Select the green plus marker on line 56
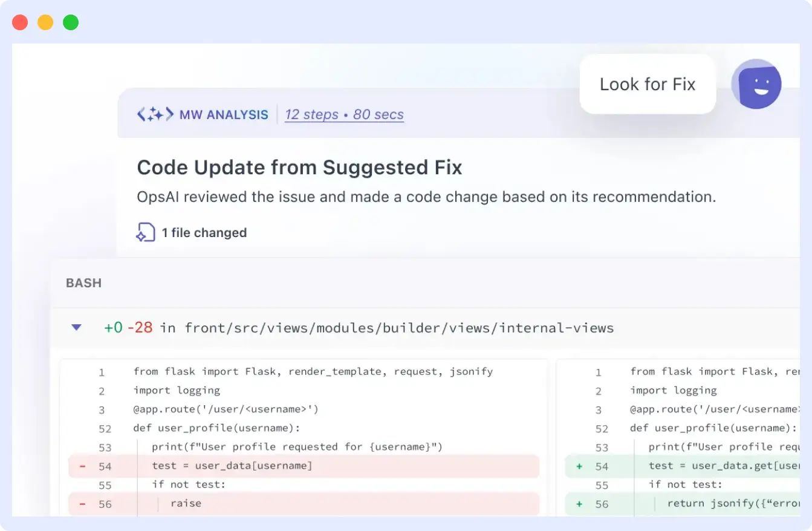 click(579, 503)
